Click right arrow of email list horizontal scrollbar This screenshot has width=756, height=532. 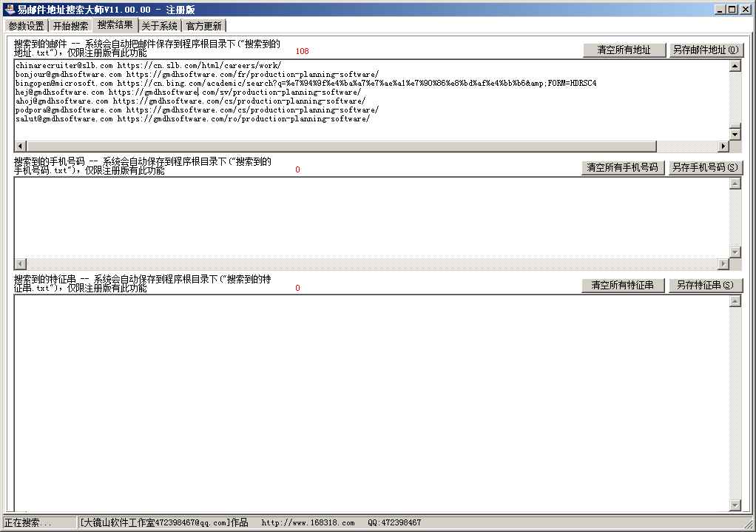pos(723,147)
